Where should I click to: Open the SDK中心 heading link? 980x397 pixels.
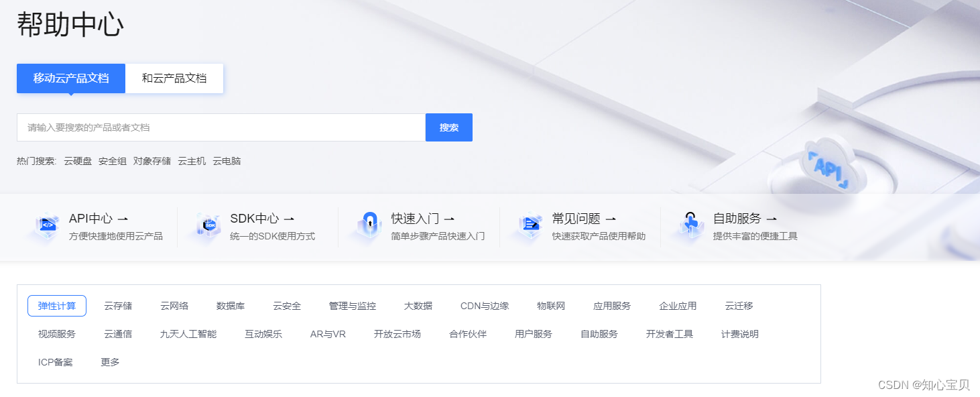[x=255, y=219]
